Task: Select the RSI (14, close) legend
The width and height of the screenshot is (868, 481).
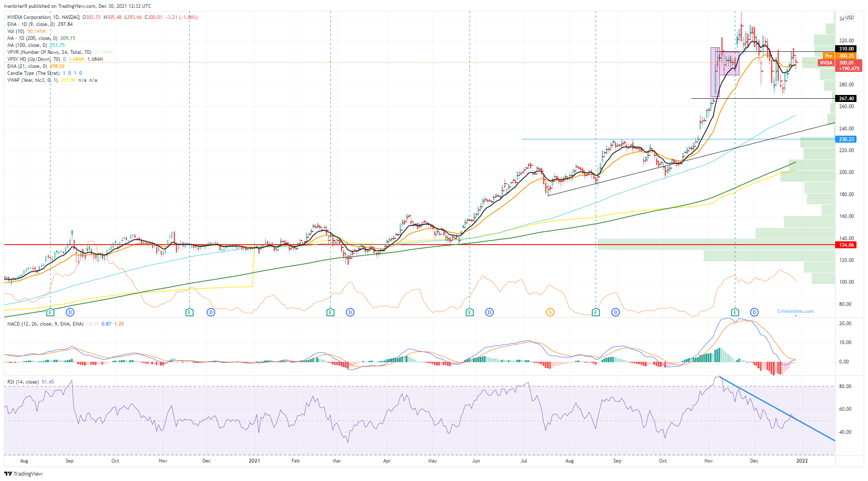Action: (x=30, y=382)
